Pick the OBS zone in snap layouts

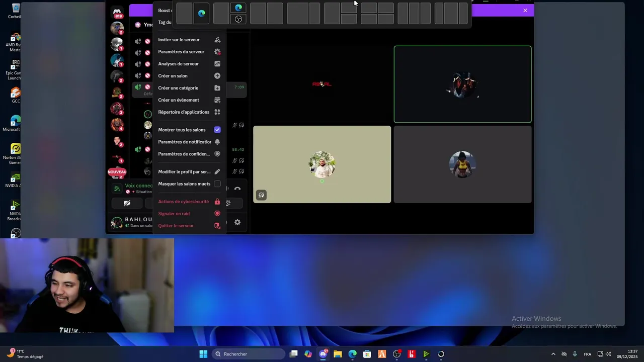(x=238, y=19)
